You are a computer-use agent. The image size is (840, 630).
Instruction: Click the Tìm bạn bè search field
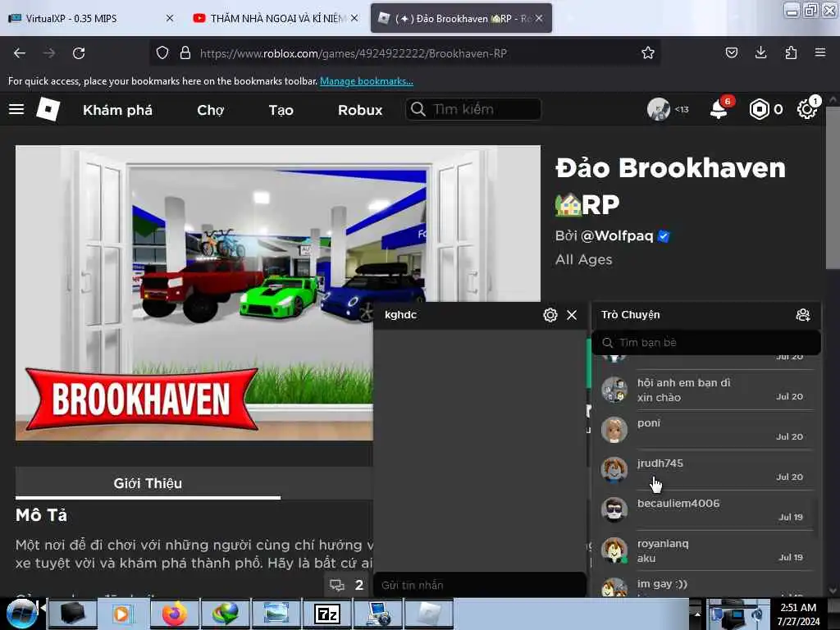pos(706,342)
